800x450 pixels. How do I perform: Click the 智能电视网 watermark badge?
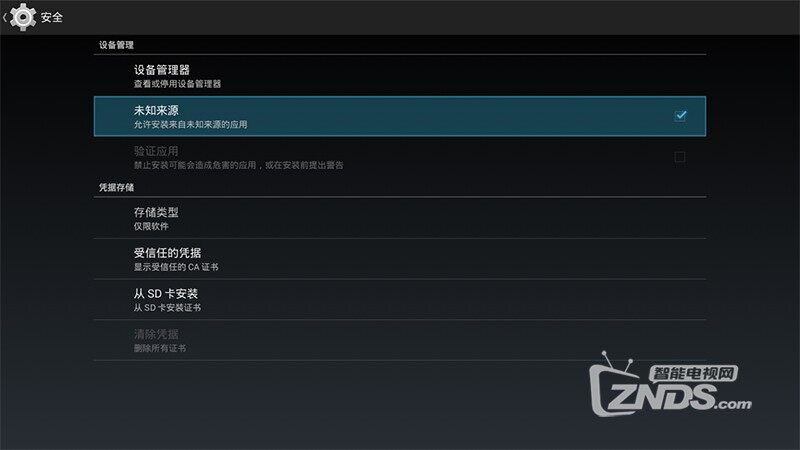[693, 373]
